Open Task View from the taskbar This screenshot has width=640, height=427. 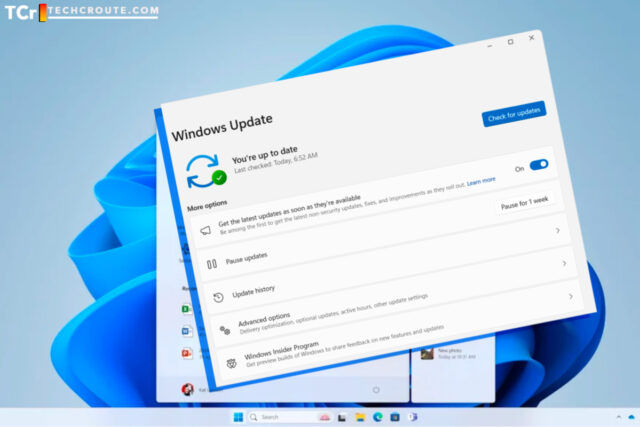342,417
